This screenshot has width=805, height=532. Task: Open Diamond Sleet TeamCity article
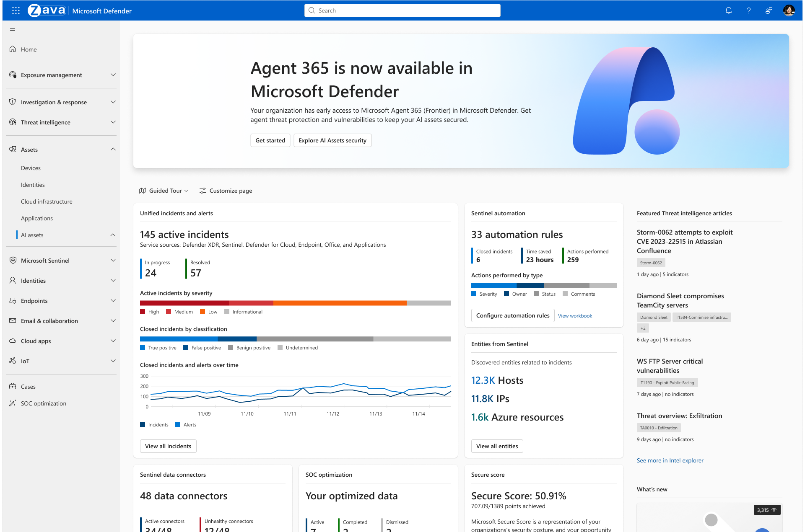pyautogui.click(x=680, y=300)
